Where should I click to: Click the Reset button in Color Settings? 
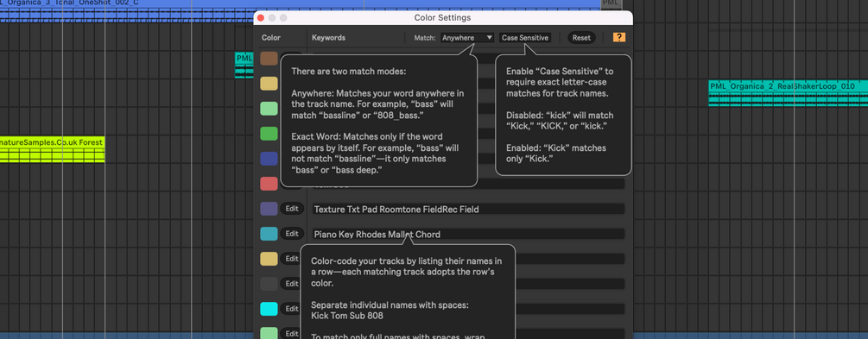pyautogui.click(x=581, y=38)
